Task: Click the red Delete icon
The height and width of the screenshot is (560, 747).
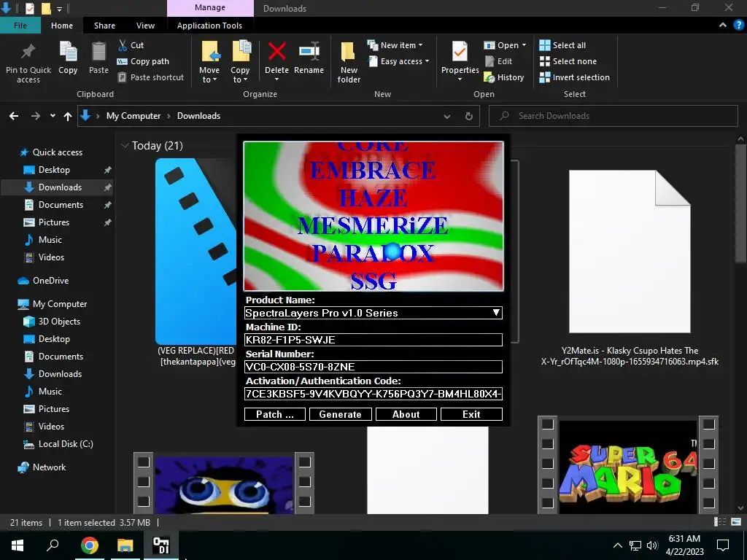Action: pos(276,52)
